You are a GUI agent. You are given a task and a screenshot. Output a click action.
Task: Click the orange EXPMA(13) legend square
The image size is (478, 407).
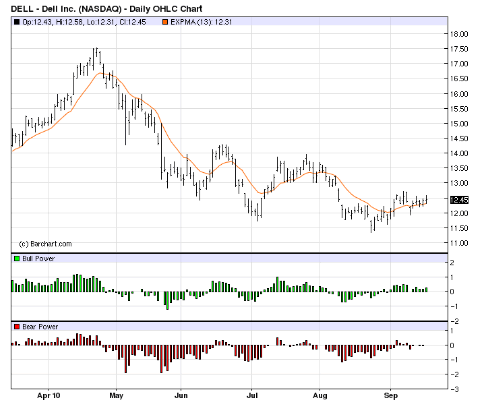(x=165, y=22)
